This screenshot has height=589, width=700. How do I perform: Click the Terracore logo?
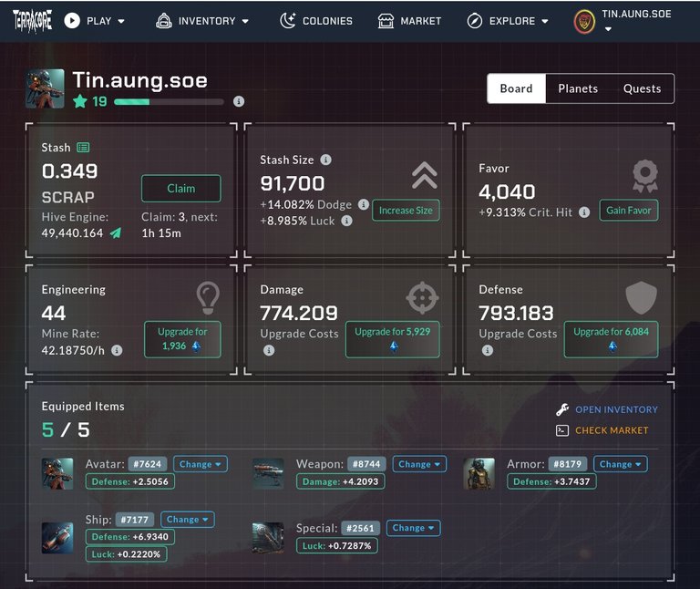point(32,21)
